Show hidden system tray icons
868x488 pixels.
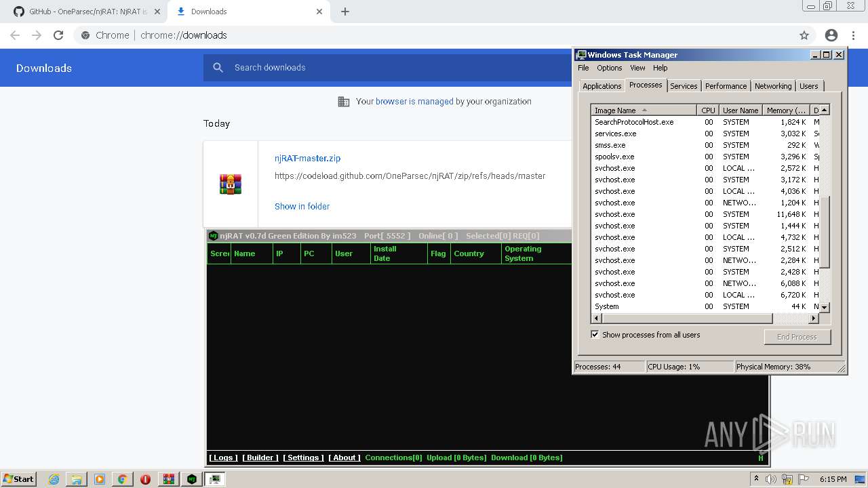tap(757, 479)
